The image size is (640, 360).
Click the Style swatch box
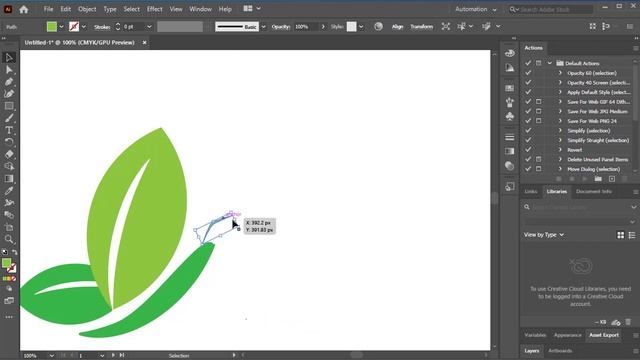[x=351, y=27]
